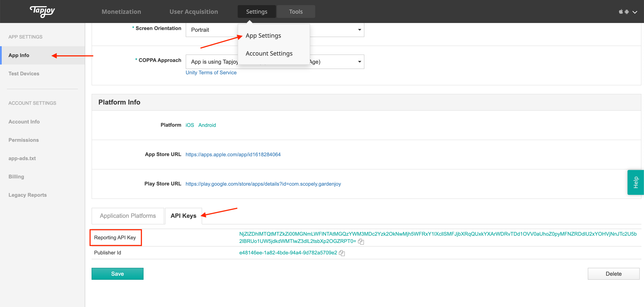Screen dimensions: 644x307
Task: Open the COPPA Approach dropdown
Action: pos(359,62)
